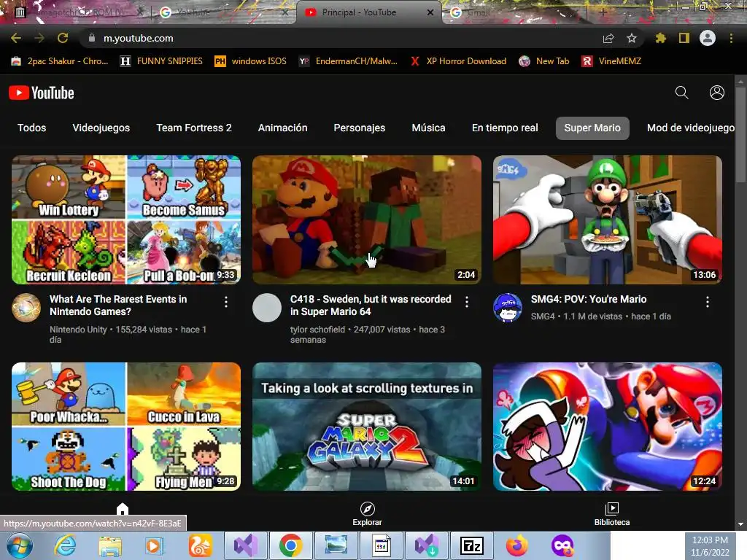Image resolution: width=747 pixels, height=560 pixels.
Task: Open the extensions puzzle icon
Action: point(660,38)
